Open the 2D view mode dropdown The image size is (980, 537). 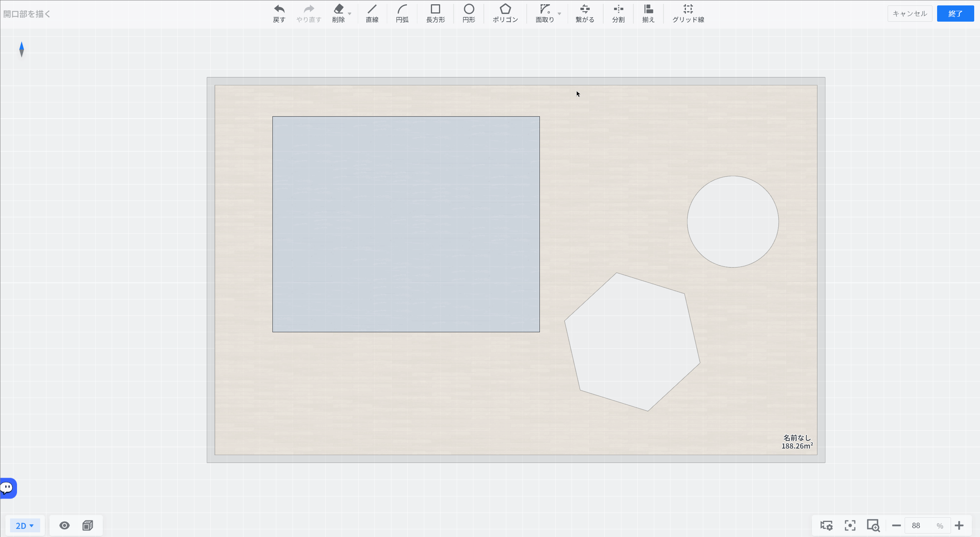[x=25, y=525]
